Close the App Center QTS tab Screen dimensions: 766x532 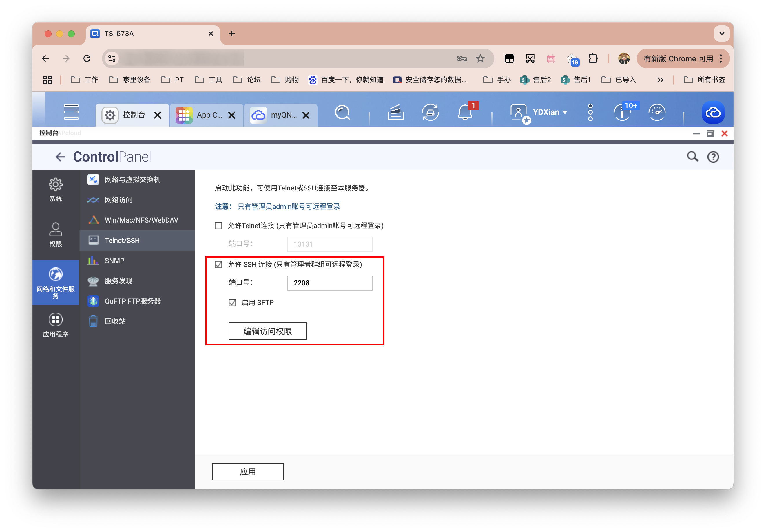point(232,115)
